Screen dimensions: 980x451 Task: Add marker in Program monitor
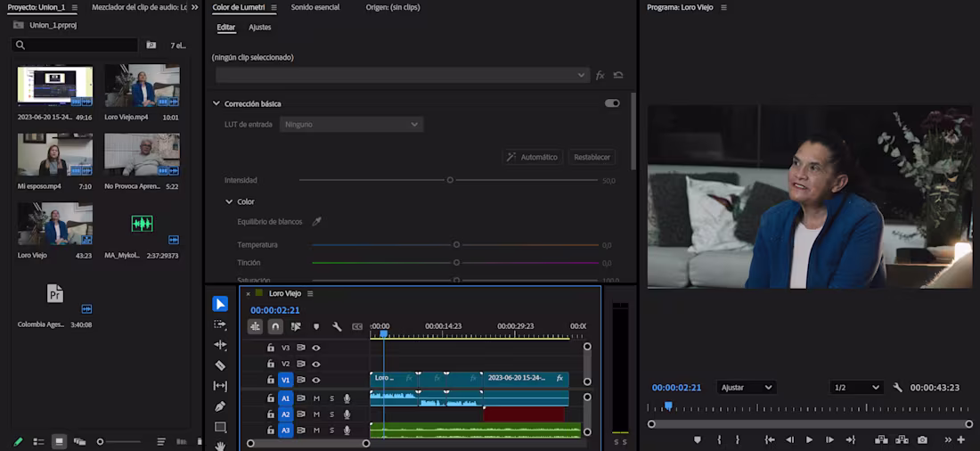pos(698,439)
